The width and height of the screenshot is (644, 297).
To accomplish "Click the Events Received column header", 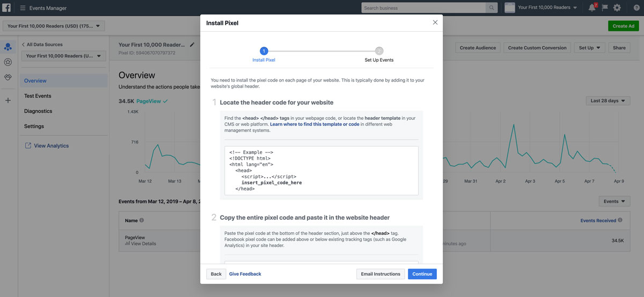I will click(598, 220).
